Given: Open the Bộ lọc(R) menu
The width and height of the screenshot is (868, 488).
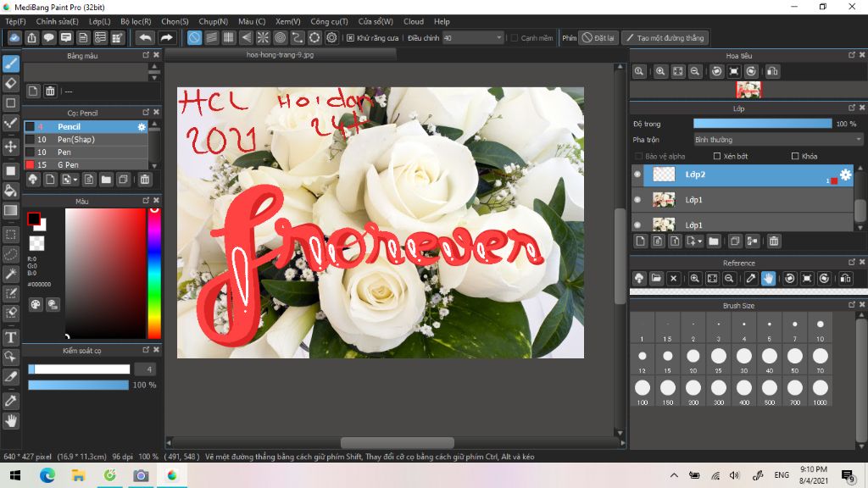Looking at the screenshot, I should (x=136, y=21).
